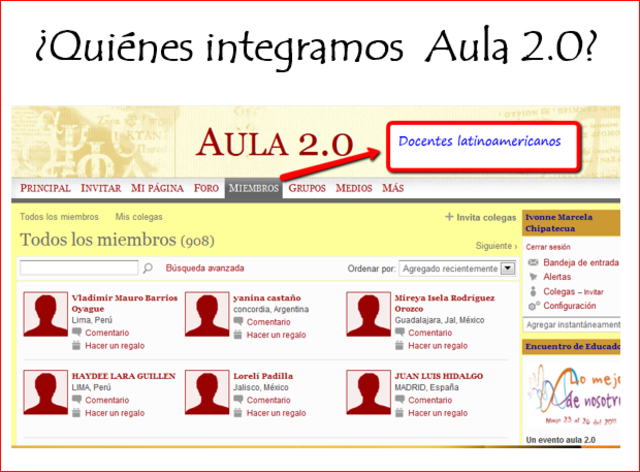
Task: Open Lorelí Padilla avatar thumbnail
Action: [x=207, y=392]
